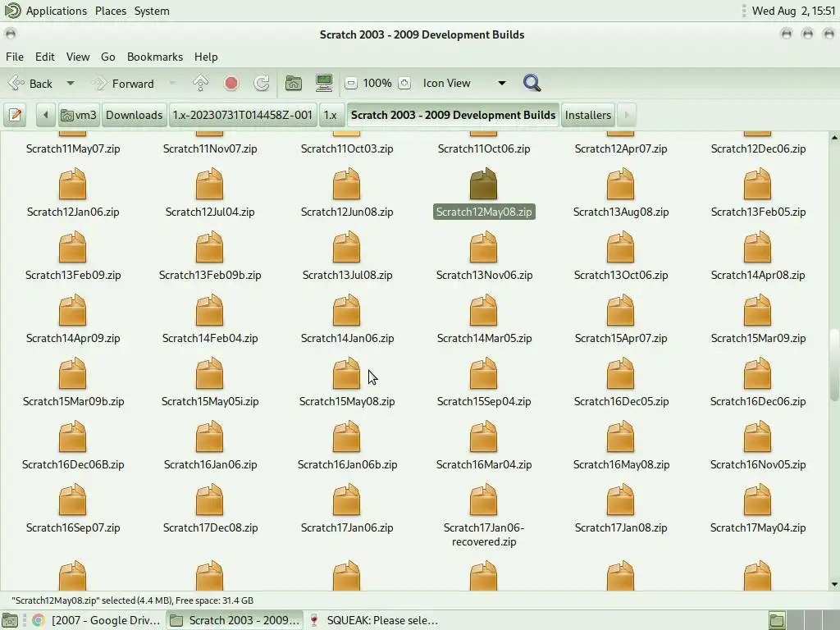This screenshot has height=630, width=840.
Task: Toggle the text-based location edit icon
Action: [x=15, y=115]
